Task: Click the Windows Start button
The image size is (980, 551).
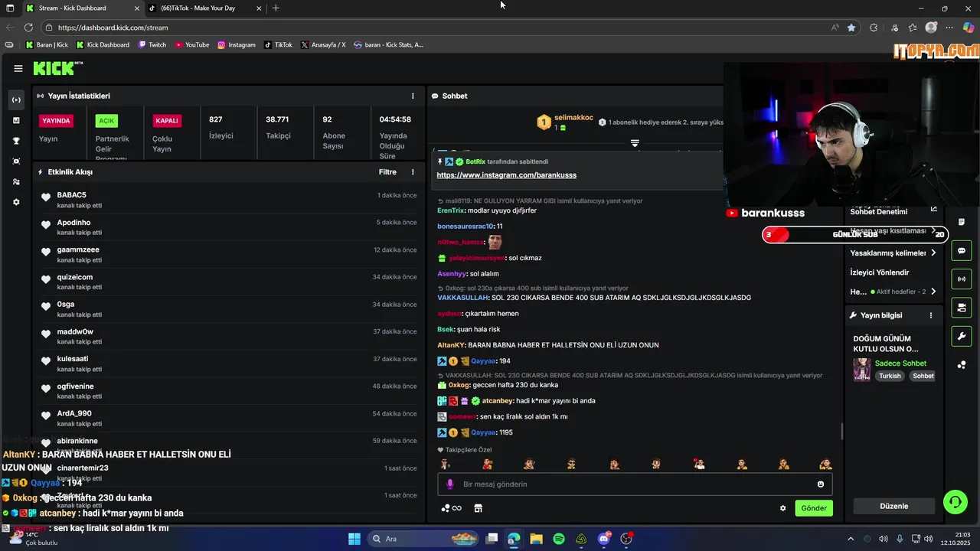Action: 354,539
